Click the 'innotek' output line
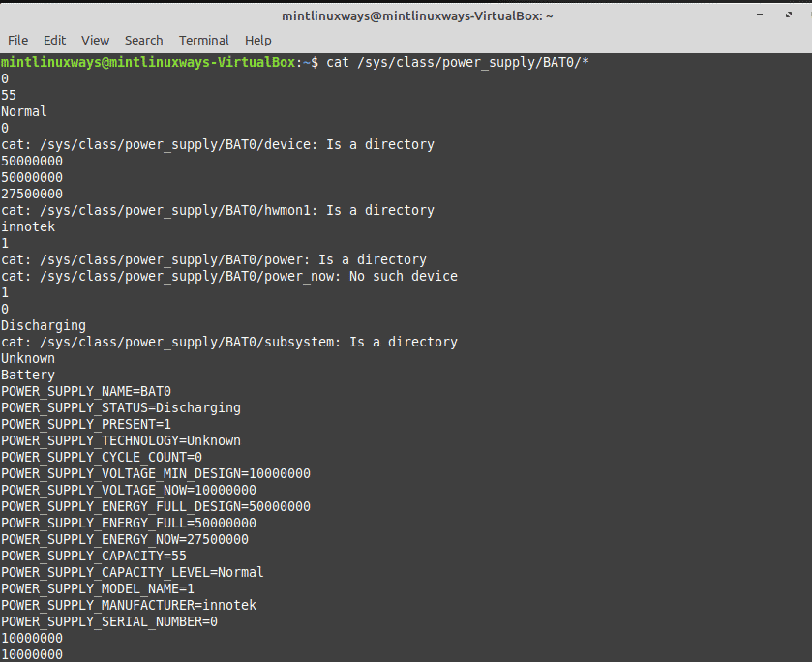 coord(28,226)
